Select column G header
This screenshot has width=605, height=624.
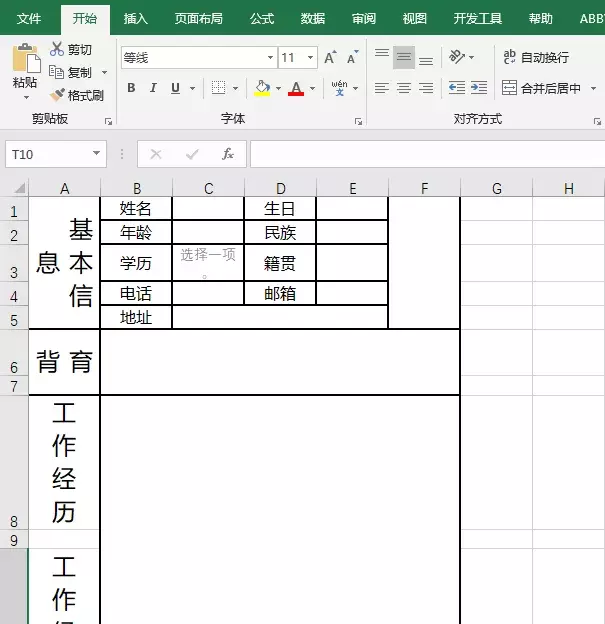(x=496, y=188)
